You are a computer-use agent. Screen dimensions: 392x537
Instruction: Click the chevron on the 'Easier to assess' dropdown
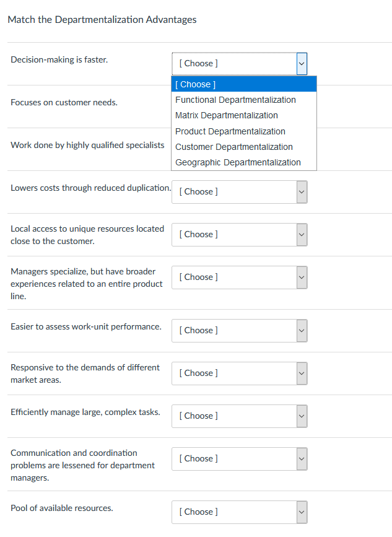pyautogui.click(x=302, y=330)
